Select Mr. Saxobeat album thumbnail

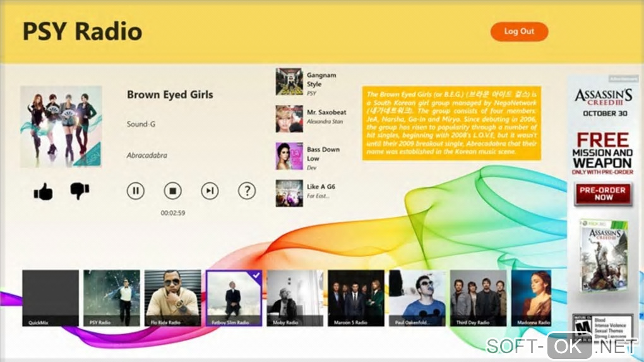pyautogui.click(x=289, y=119)
